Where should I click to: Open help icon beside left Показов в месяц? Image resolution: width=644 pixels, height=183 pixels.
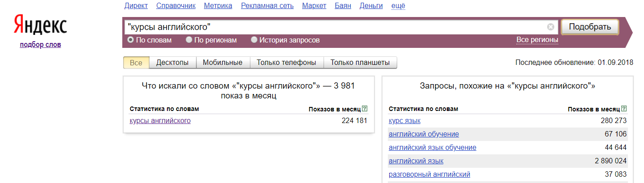pos(365,109)
